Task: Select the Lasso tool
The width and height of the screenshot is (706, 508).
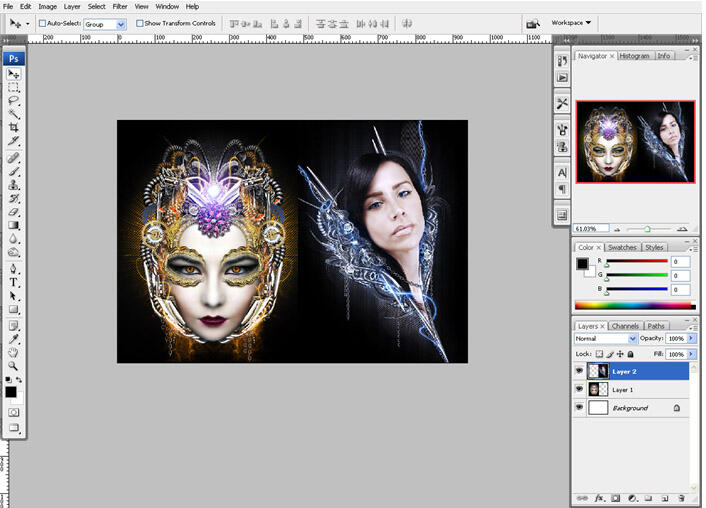Action: [14, 100]
